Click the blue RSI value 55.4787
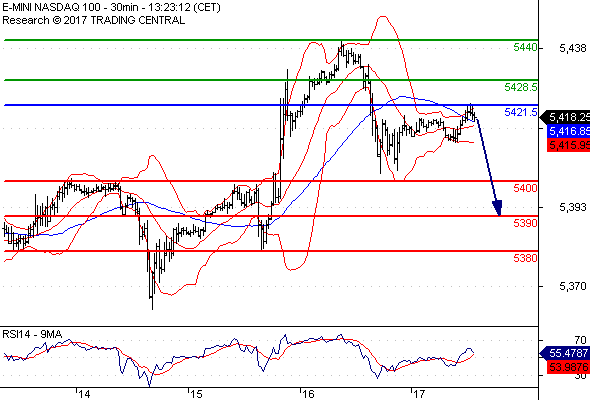Viewport: 590px width, 400px height. (566, 353)
